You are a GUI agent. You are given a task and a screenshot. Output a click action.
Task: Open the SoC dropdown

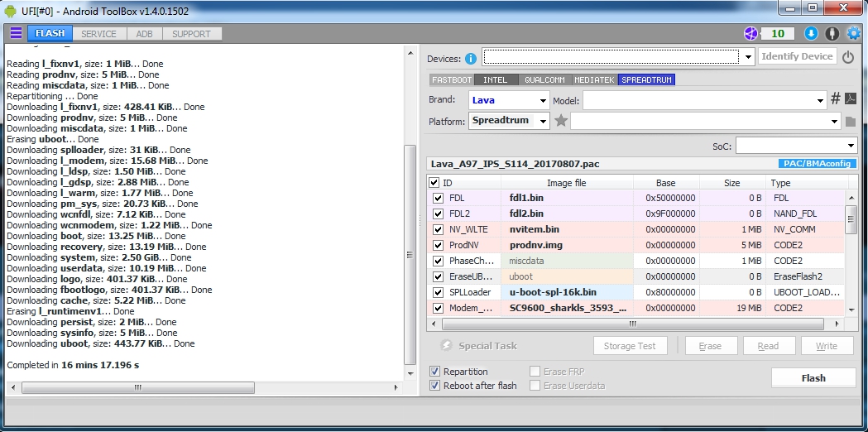pos(797,146)
